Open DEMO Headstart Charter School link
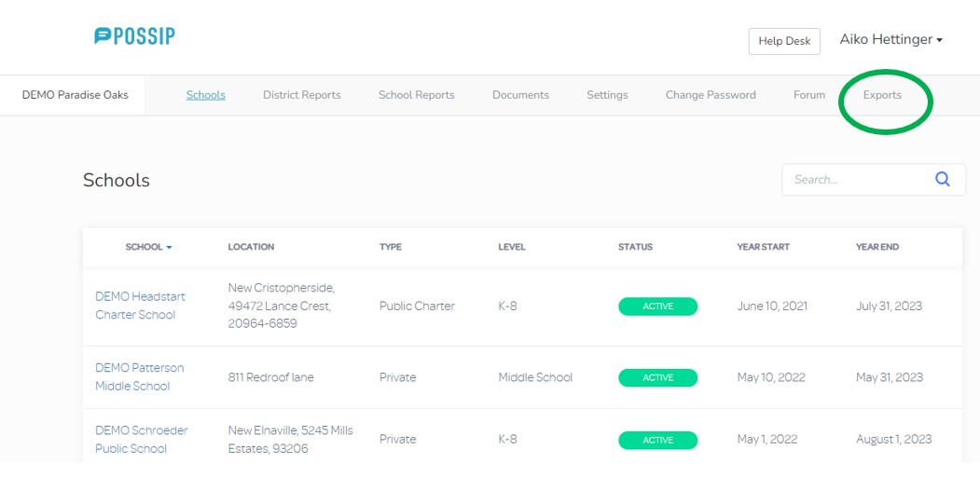This screenshot has width=980, height=477. [140, 306]
